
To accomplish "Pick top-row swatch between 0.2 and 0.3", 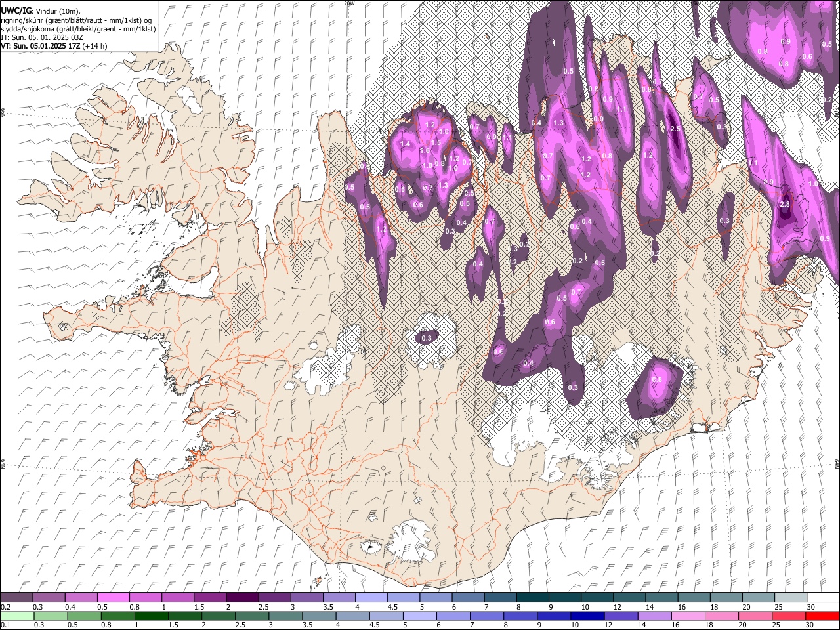I will point(16,598).
